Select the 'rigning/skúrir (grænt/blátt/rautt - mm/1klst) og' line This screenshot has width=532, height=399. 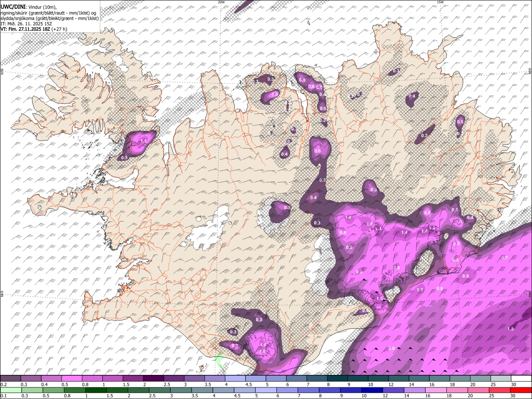pyautogui.click(x=48, y=13)
